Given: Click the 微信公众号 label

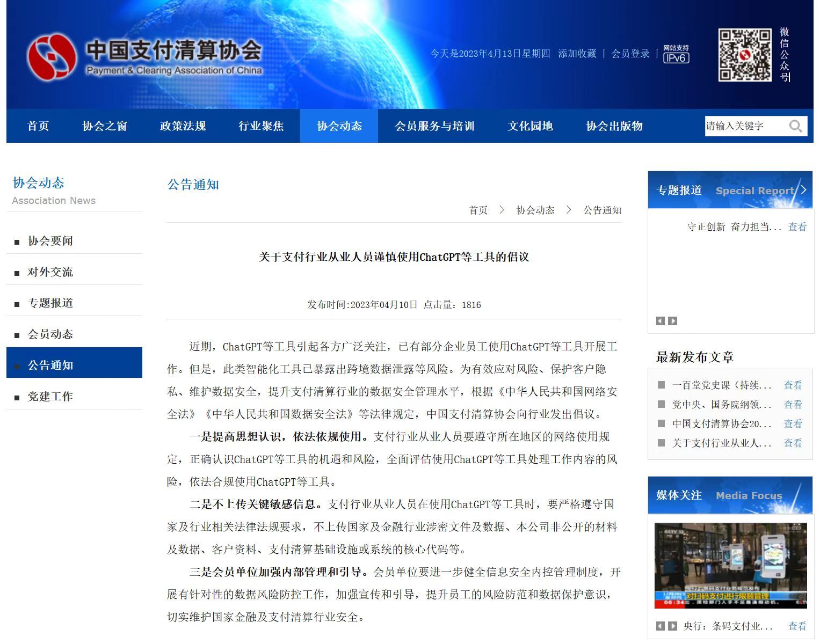Looking at the screenshot, I should (785, 55).
